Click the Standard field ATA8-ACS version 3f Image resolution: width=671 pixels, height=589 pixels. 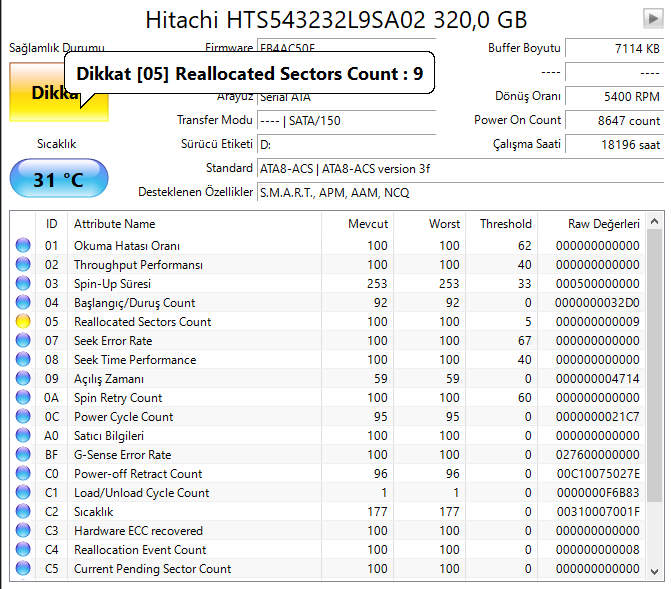pyautogui.click(x=460, y=169)
